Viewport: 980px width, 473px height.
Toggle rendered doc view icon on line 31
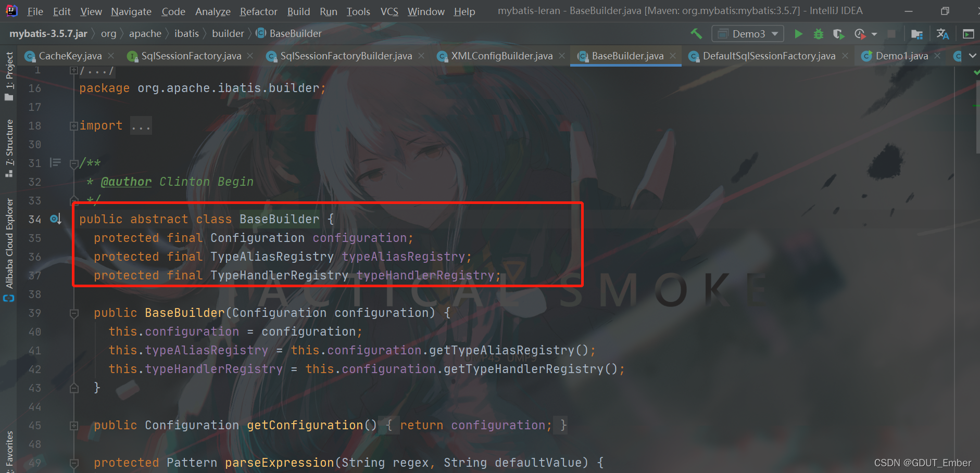55,163
